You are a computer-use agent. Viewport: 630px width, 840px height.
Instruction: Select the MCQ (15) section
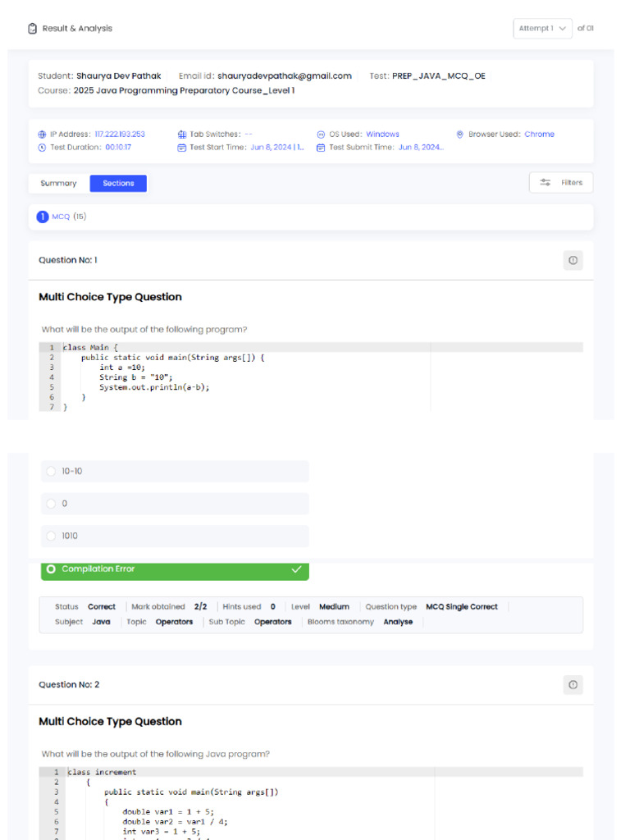pos(69,217)
